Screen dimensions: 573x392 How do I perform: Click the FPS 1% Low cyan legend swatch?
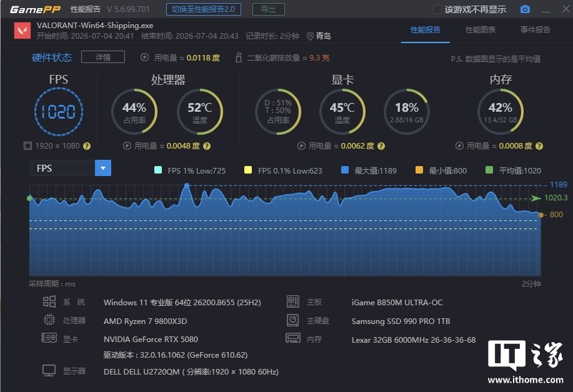(x=158, y=170)
